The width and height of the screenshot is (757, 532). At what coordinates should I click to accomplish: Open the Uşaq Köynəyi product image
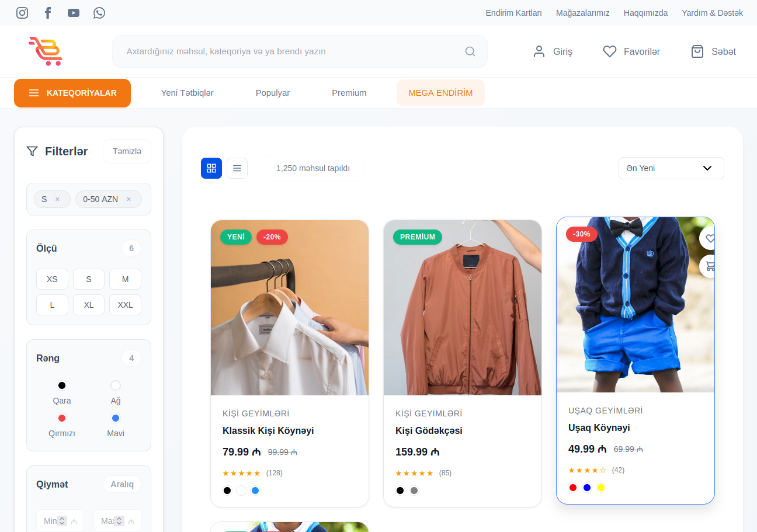(636, 305)
